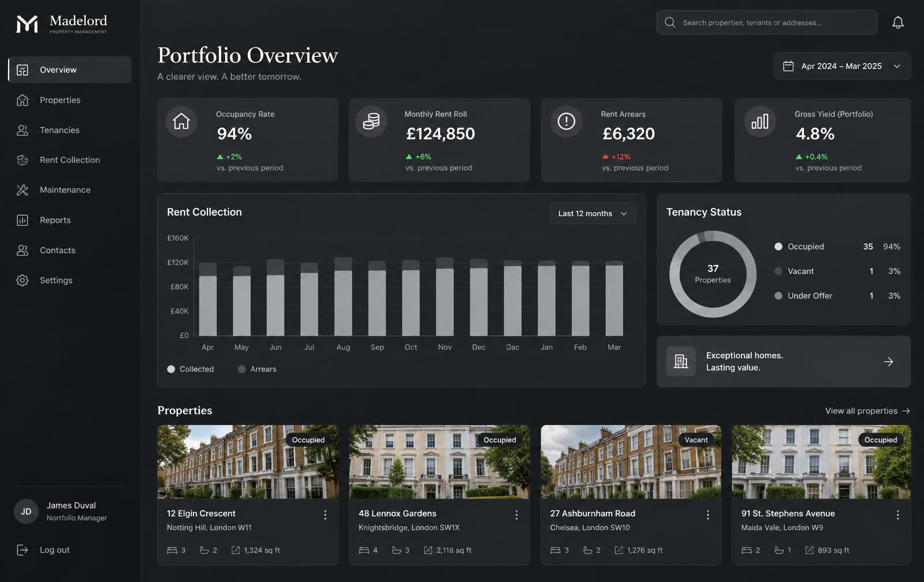This screenshot has height=582, width=924.
Task: Click the Tenancy Status donut chart
Action: tap(713, 274)
